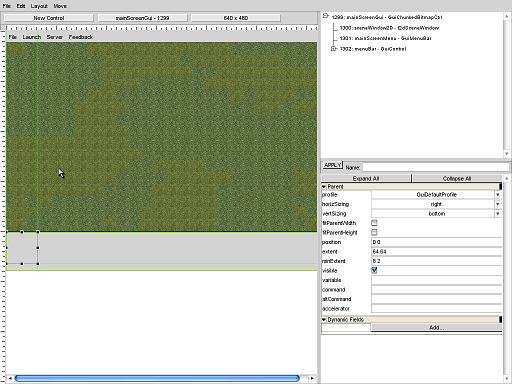512x384 pixels.
Task: Select 1299: mainScreenGui in the tree
Action: tap(387, 17)
